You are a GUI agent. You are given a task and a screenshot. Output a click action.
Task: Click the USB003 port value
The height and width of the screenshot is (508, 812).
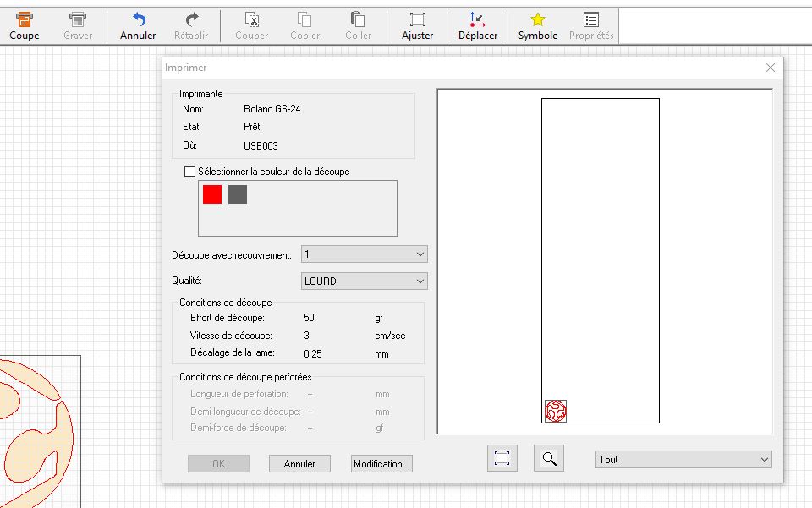(x=261, y=146)
